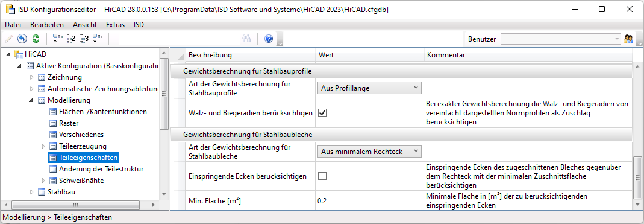This screenshot has width=644, height=224.
Task: Open the Bearbeiten menu
Action: pyautogui.click(x=47, y=25)
